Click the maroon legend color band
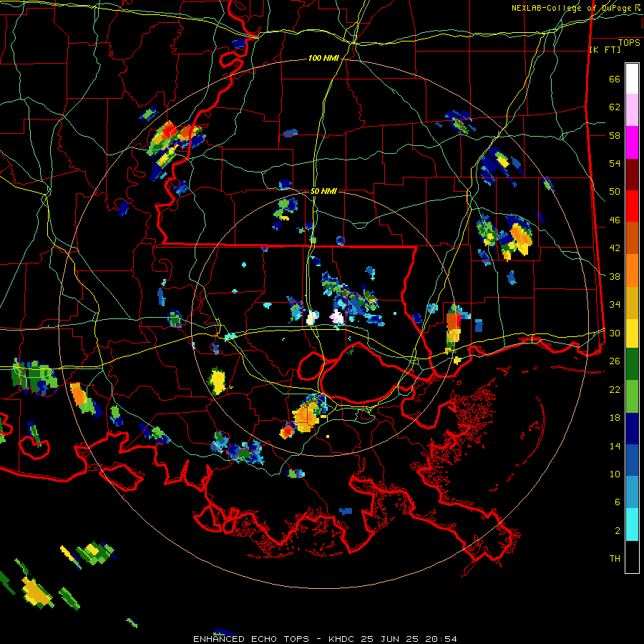Viewport: 644px width, 644px height. [632, 175]
